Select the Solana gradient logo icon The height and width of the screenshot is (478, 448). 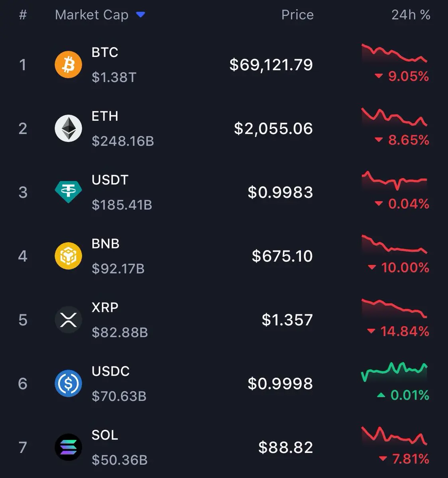pos(68,447)
